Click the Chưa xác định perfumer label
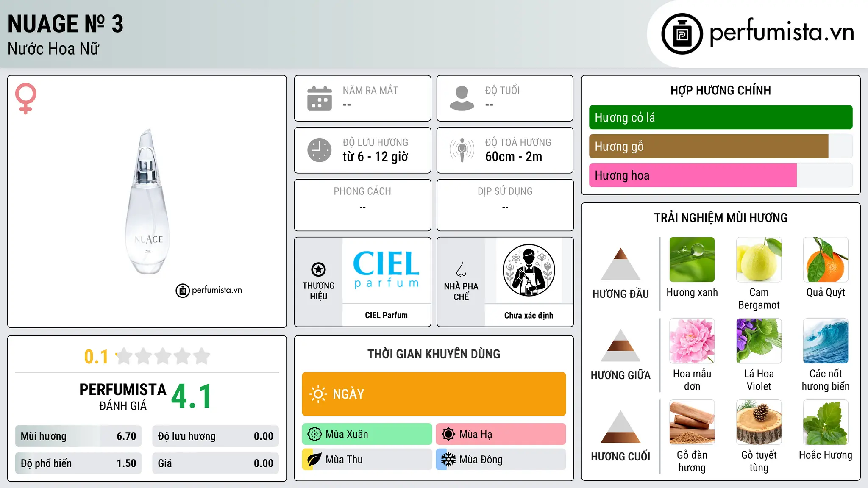The image size is (868, 488). (x=529, y=315)
